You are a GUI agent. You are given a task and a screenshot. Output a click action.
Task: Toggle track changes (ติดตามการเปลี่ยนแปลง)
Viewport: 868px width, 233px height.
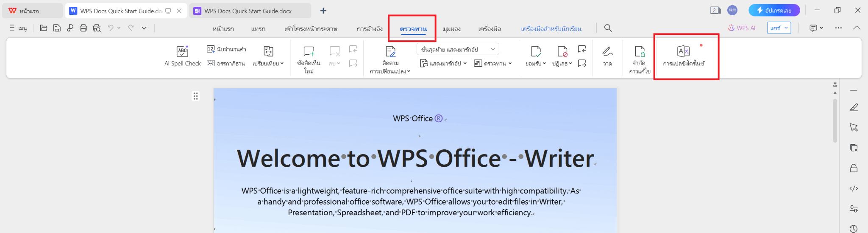coord(390,59)
